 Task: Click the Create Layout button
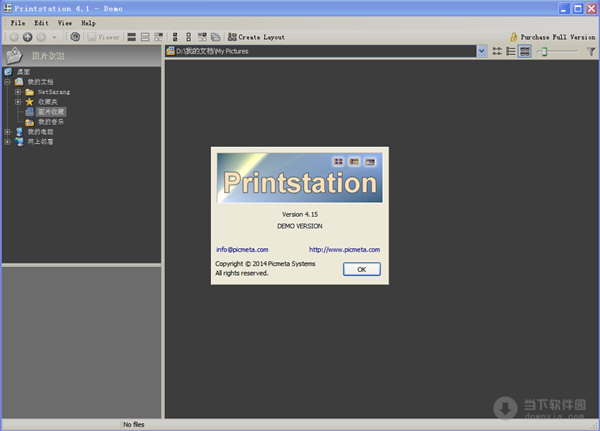pyautogui.click(x=256, y=37)
